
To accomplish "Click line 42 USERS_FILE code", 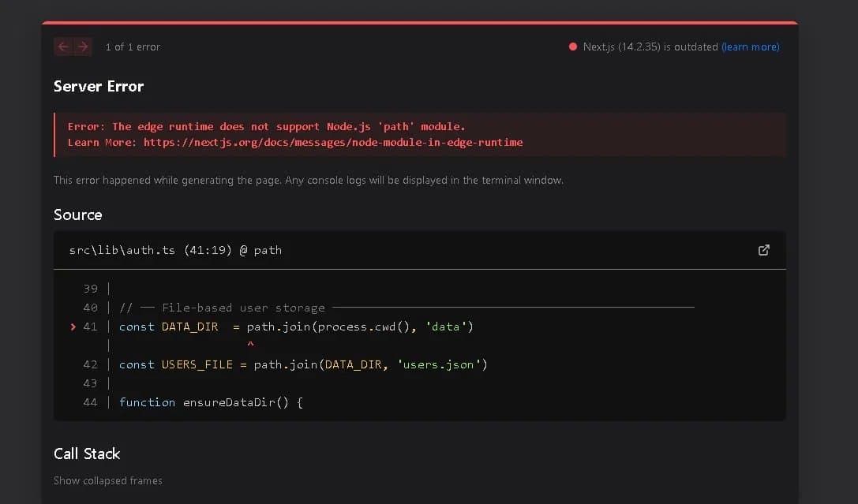I will (303, 364).
